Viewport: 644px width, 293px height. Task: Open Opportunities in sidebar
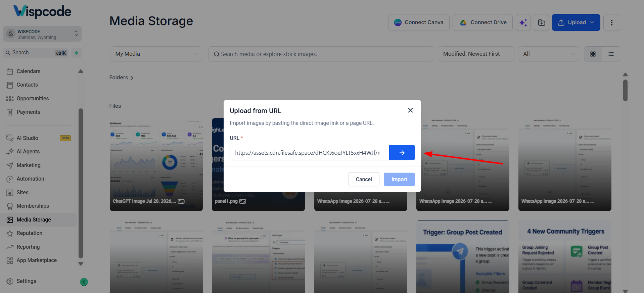click(33, 98)
